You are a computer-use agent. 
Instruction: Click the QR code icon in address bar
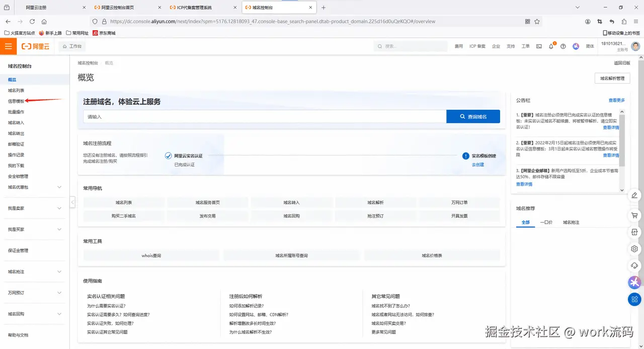(528, 22)
